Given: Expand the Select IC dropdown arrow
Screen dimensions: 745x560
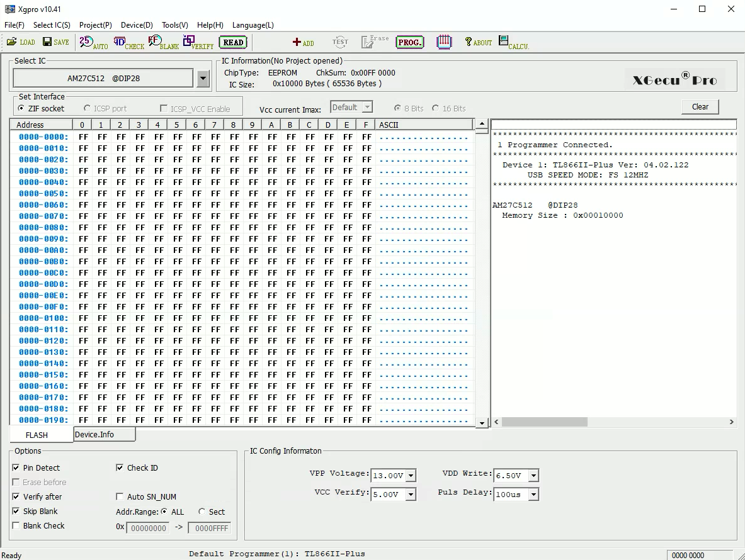Looking at the screenshot, I should (x=203, y=77).
